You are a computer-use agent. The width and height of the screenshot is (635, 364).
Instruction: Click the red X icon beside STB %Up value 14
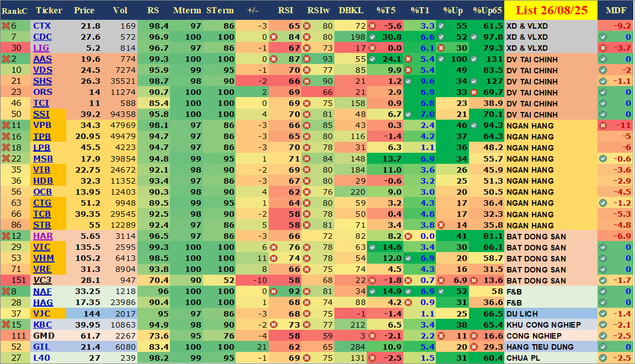(x=441, y=225)
